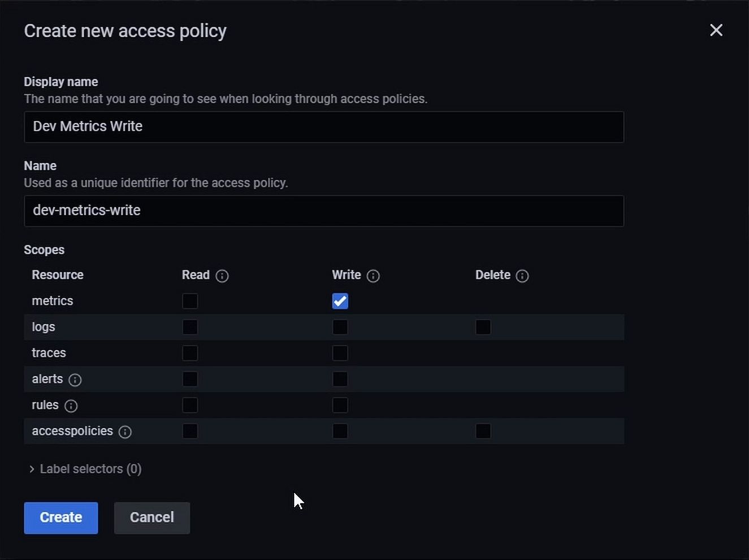Enable Read access for traces
Image resolution: width=749 pixels, height=560 pixels.
(x=190, y=353)
